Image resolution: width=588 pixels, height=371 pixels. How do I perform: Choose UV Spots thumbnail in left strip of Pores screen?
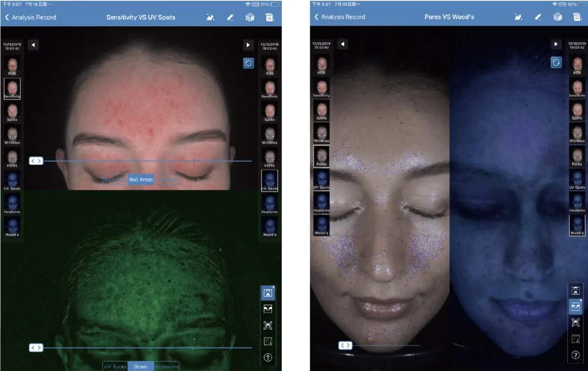(x=321, y=179)
